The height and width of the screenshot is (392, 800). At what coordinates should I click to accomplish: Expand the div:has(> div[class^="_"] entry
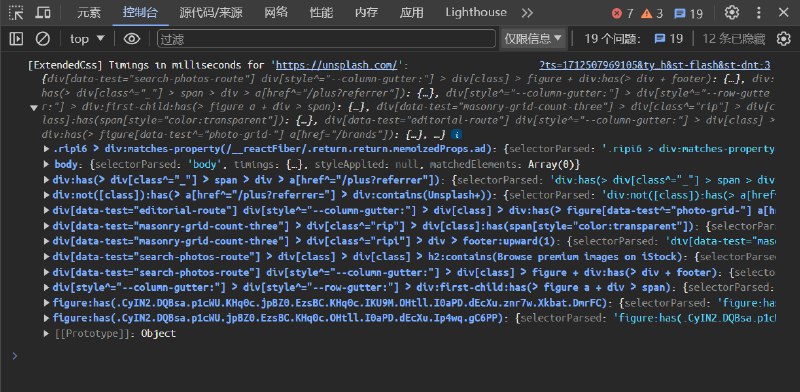click(x=47, y=180)
